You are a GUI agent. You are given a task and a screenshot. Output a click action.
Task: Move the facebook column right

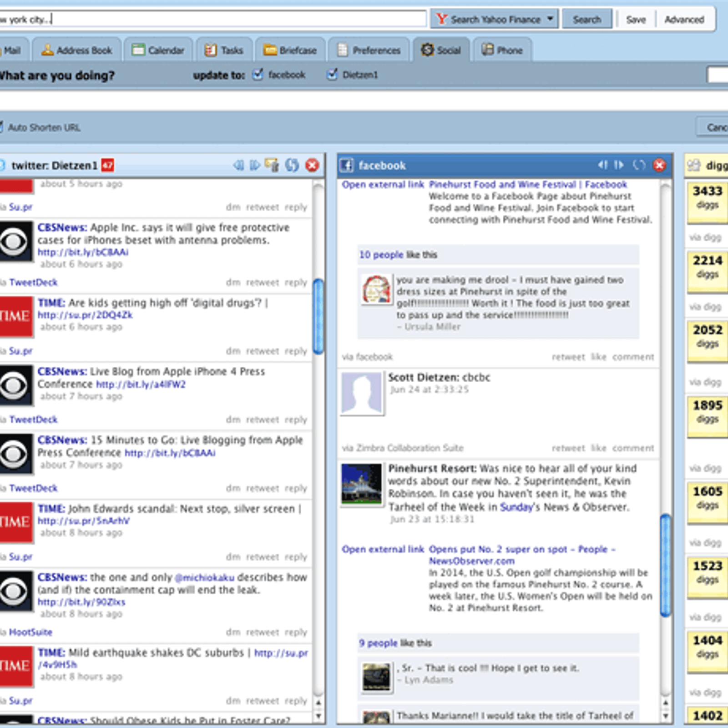point(619,165)
